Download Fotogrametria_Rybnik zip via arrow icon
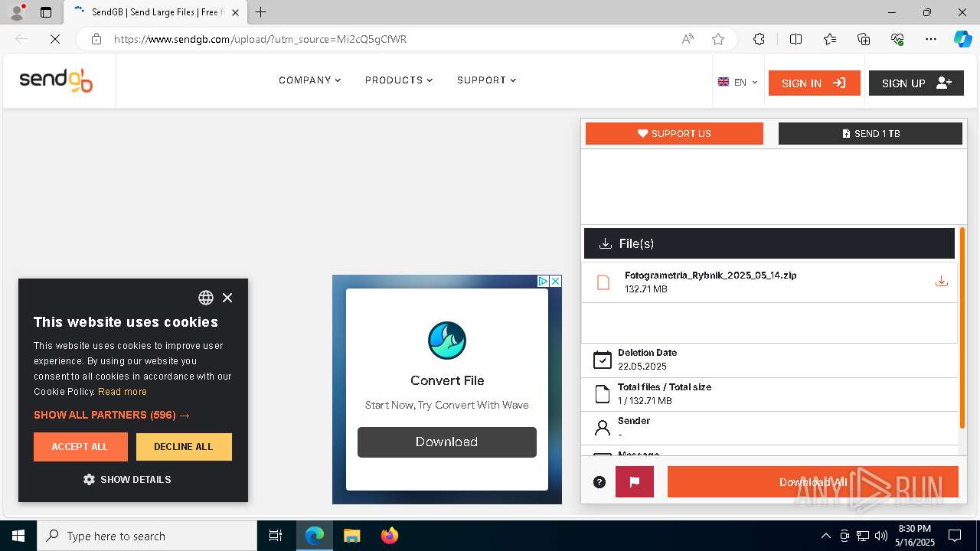This screenshot has width=980, height=551. (x=942, y=282)
